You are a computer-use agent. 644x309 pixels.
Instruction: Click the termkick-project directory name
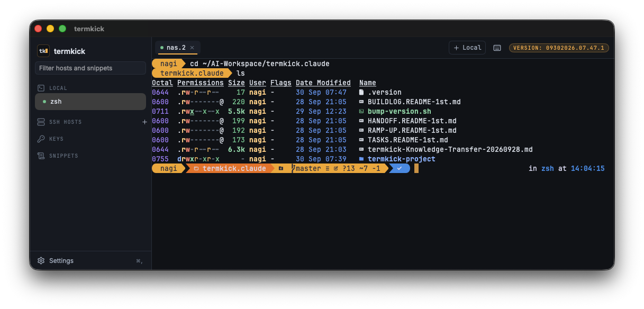click(402, 159)
